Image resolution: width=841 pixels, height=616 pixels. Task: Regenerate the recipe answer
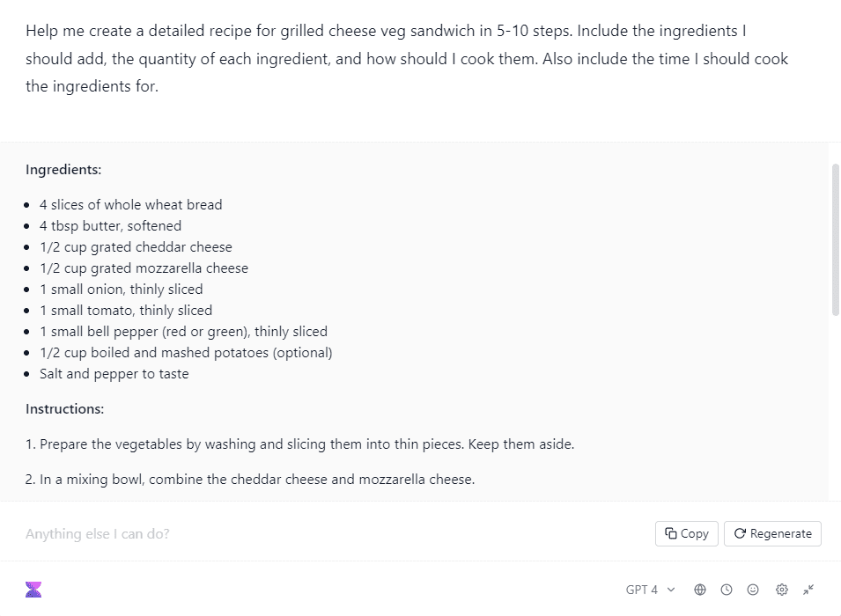coord(772,533)
